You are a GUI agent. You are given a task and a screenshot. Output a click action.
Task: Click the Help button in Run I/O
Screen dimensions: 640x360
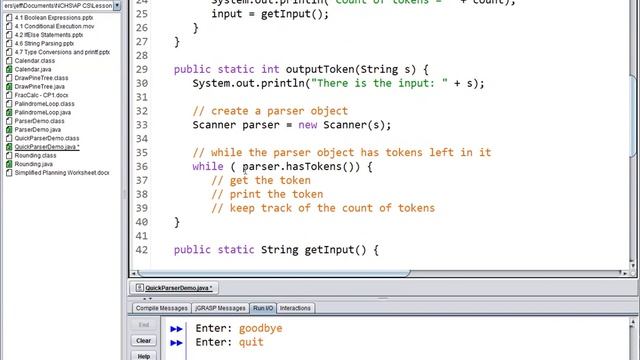tap(144, 356)
